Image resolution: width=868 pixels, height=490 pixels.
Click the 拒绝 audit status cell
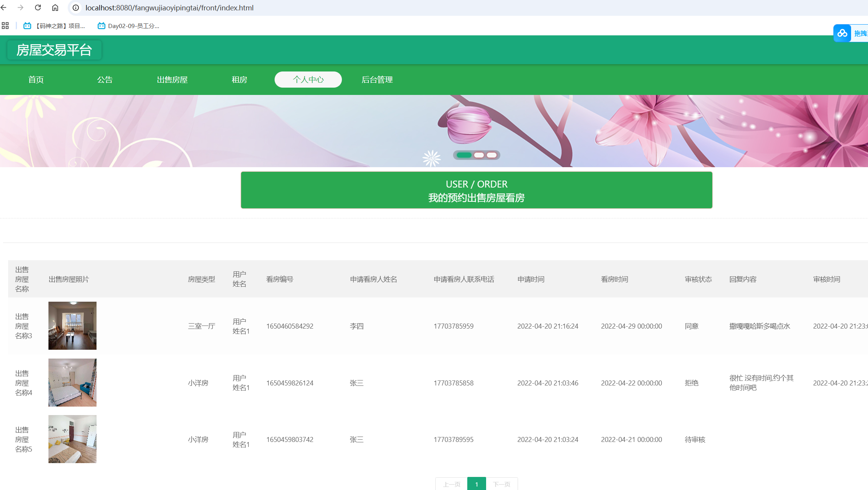691,383
